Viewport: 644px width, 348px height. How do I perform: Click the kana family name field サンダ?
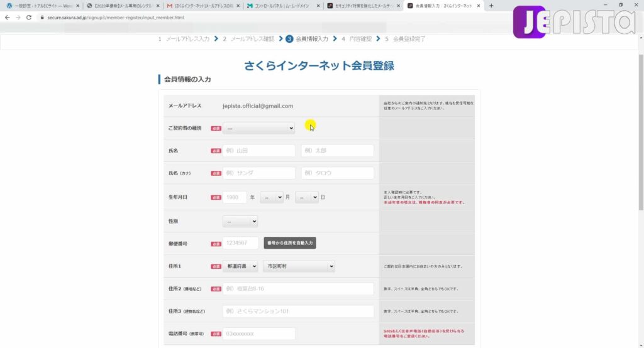click(x=258, y=173)
